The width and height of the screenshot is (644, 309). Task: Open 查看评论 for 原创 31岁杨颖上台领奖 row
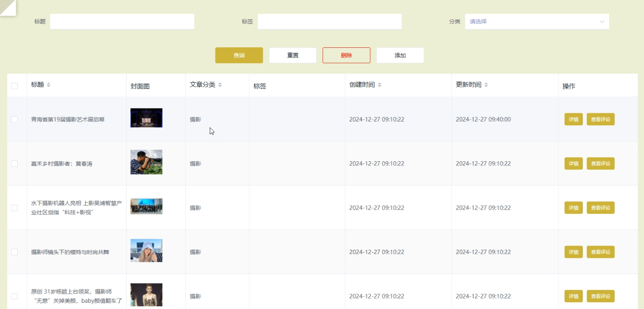click(601, 296)
